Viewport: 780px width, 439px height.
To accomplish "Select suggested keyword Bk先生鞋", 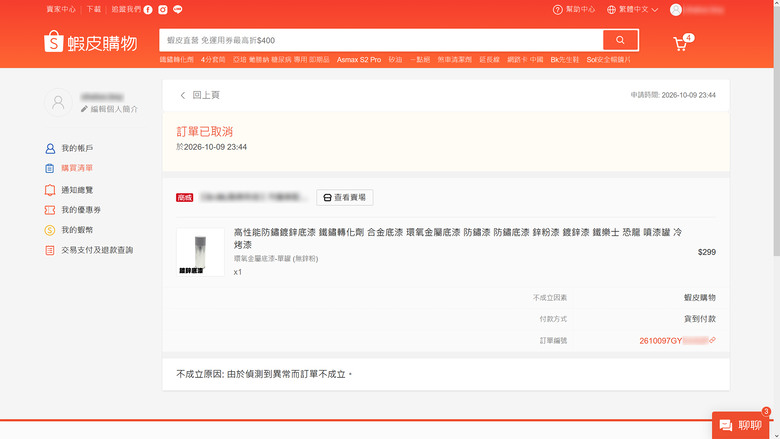I will coord(565,60).
